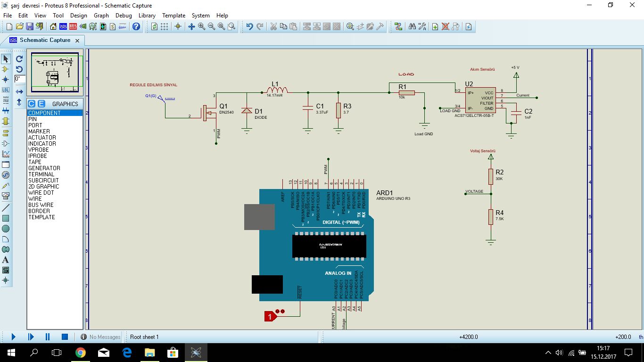Screen dimensions: 644x362
Task: Create a new project with toolbar icon
Action: [9, 26]
